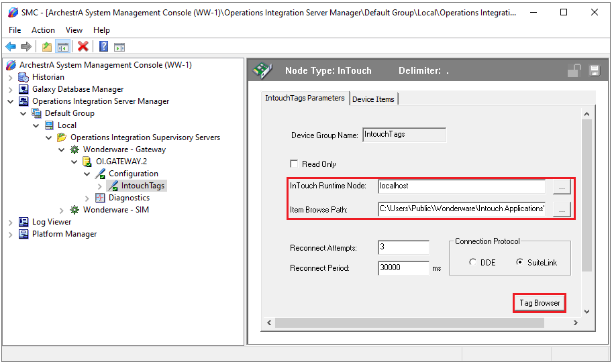Click the vertical scrollbar thumb in parameters pane
Viewport: 612px width, 364px height.
(x=586, y=195)
